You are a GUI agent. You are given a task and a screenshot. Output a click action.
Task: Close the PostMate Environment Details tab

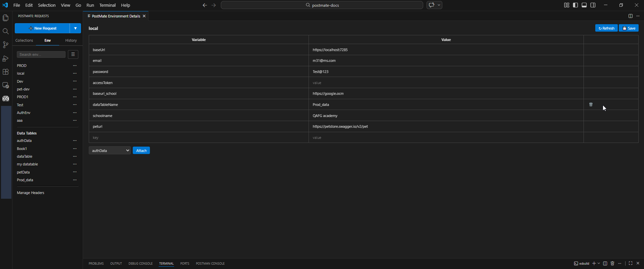(x=144, y=16)
